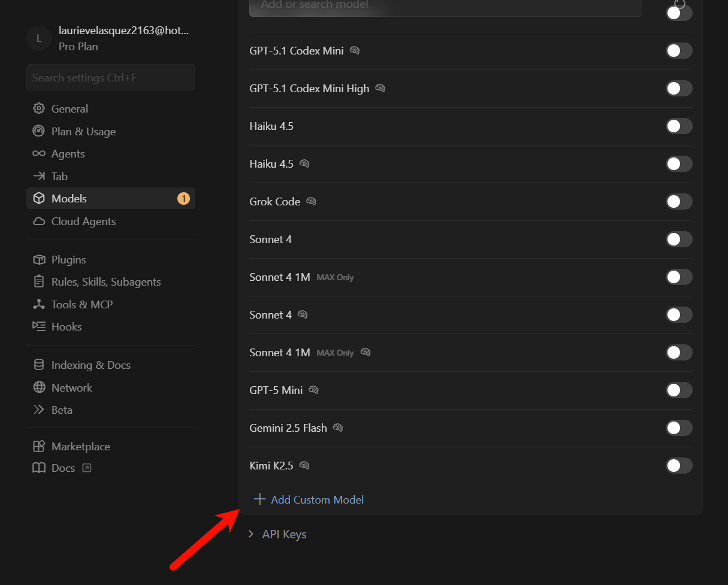The image size is (728, 585).
Task: Open the Hooks settings page
Action: 111,326
